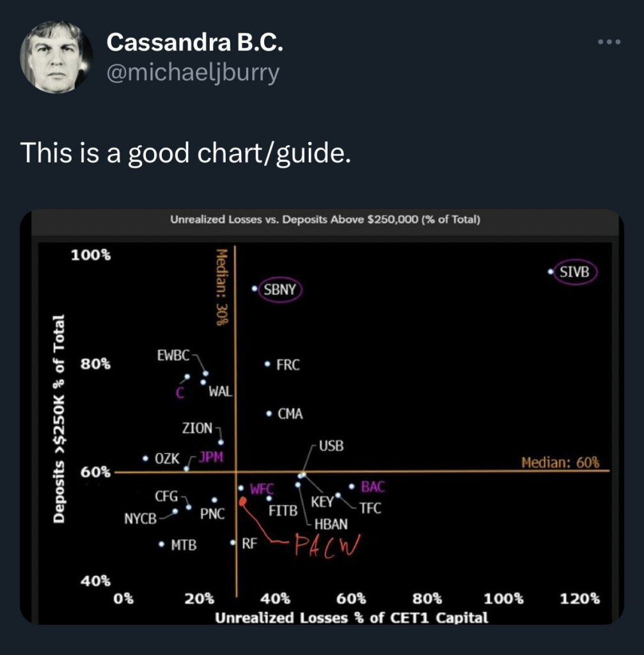Click the red handwritten PACW annotation

click(326, 546)
